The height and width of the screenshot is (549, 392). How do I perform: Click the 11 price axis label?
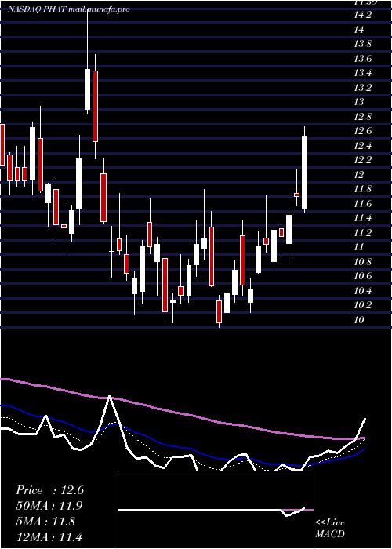pos(359,248)
